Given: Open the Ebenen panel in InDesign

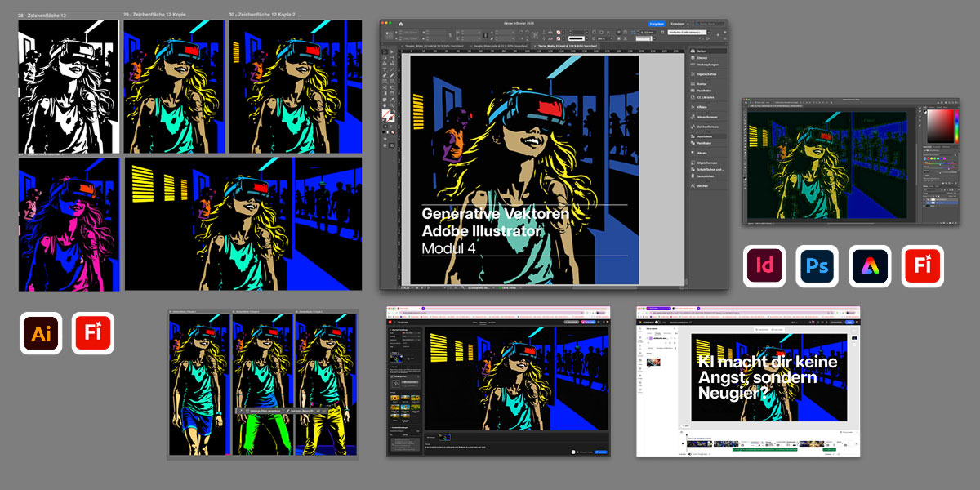Looking at the screenshot, I should 702,58.
